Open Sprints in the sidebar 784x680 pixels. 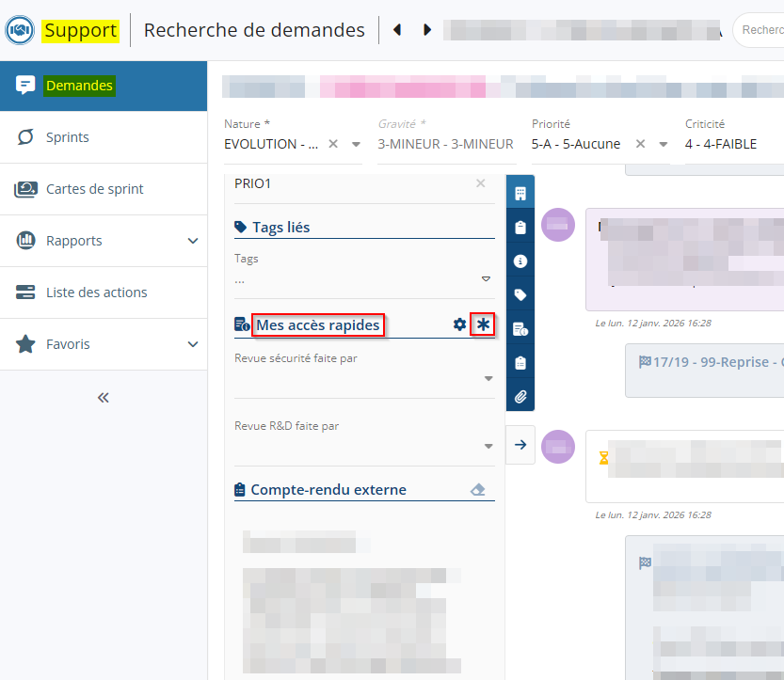(x=68, y=137)
